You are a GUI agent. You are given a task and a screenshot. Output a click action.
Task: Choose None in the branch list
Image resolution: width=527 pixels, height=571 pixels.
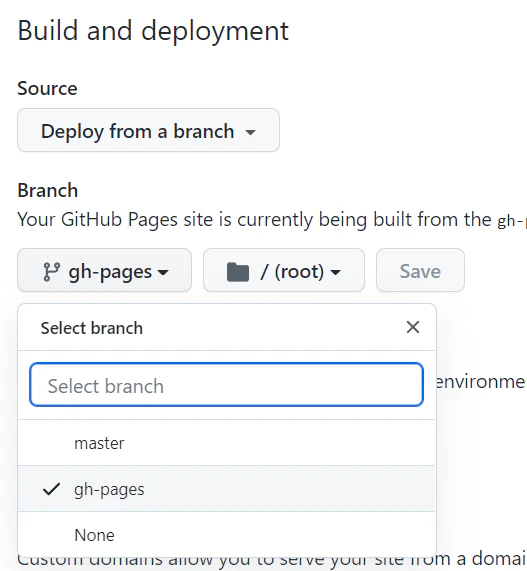227,535
